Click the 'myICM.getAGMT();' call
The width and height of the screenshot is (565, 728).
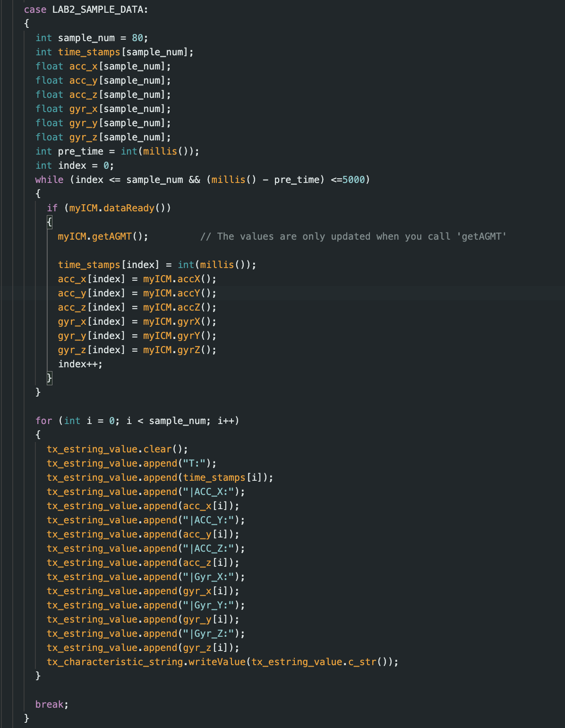103,236
